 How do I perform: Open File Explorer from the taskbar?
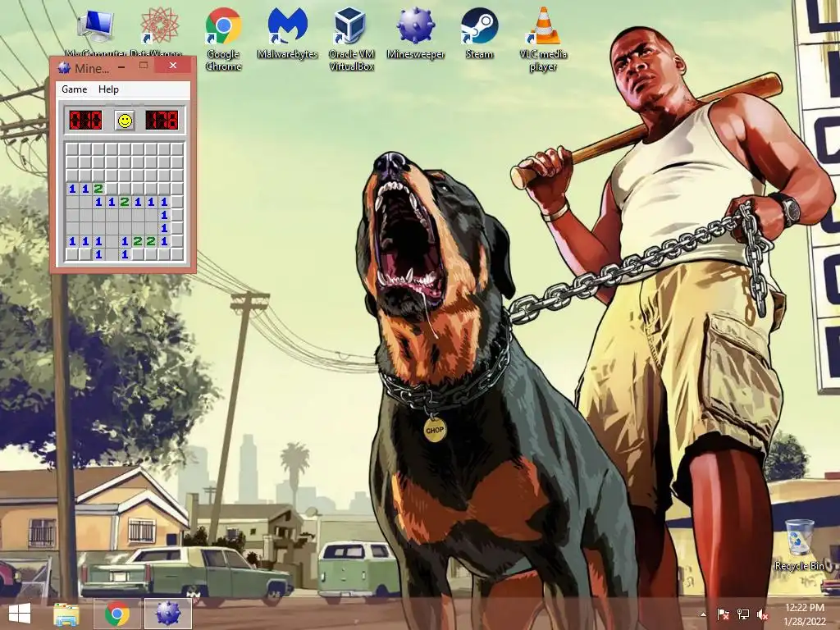point(66,614)
